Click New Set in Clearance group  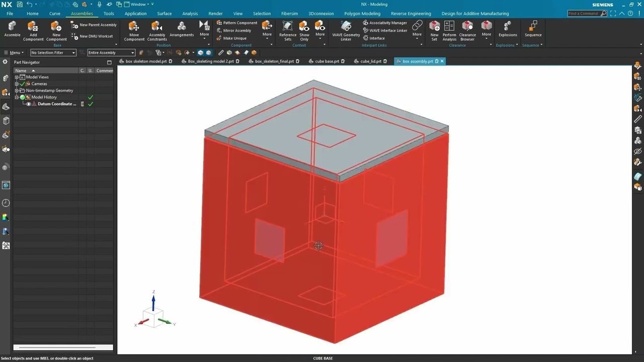pyautogui.click(x=434, y=31)
